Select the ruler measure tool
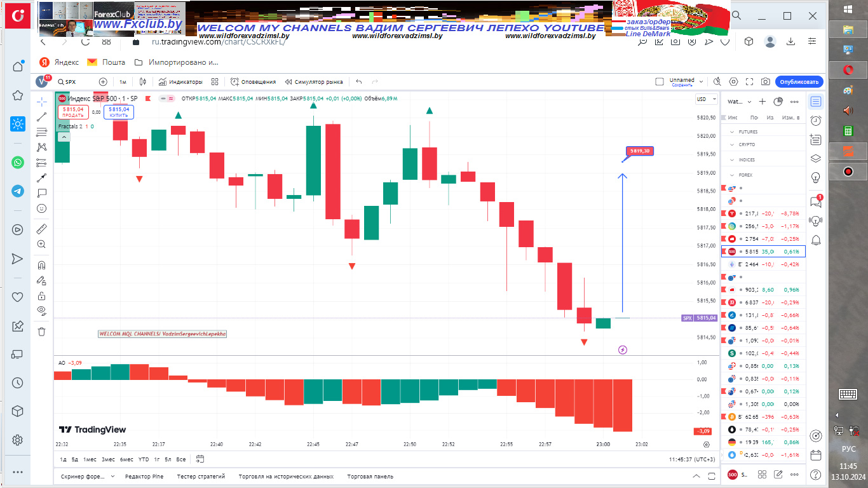 click(41, 229)
